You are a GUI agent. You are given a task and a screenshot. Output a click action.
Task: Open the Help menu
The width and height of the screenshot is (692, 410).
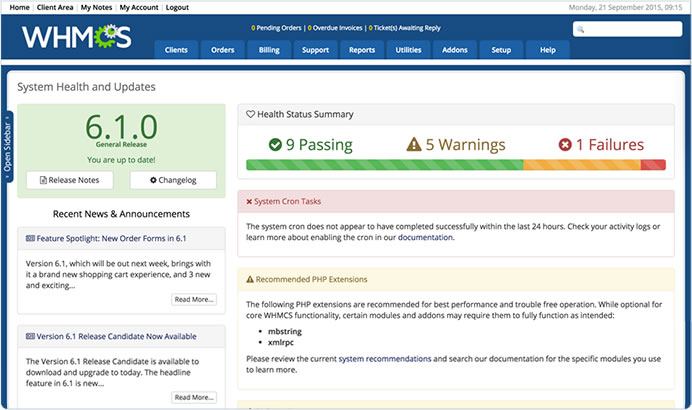pyautogui.click(x=548, y=50)
